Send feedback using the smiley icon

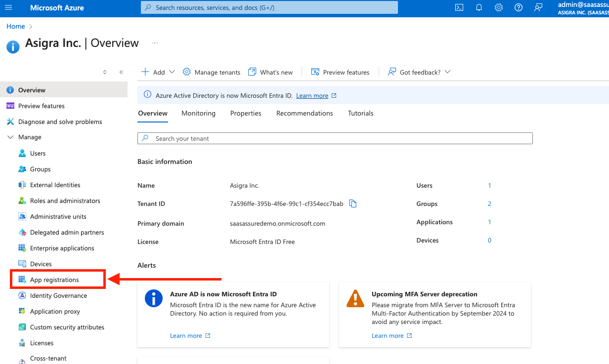(x=538, y=7)
